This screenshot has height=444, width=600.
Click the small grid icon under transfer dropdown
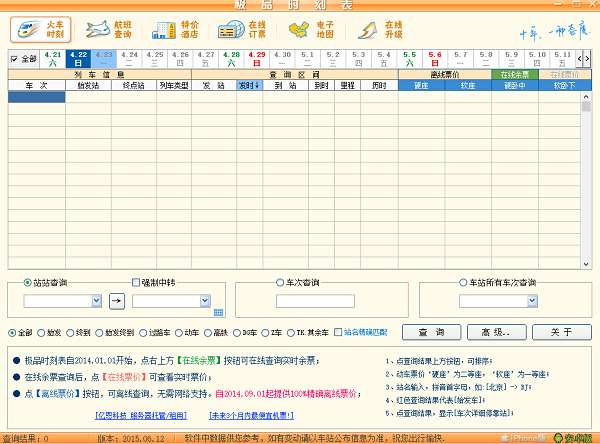pyautogui.click(x=205, y=312)
